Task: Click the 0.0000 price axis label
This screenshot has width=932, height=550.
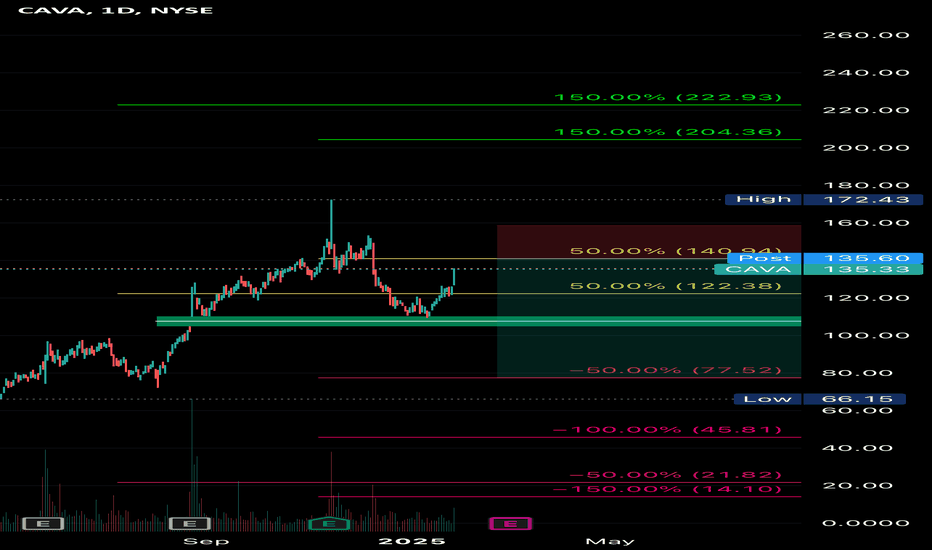Action: [866, 523]
